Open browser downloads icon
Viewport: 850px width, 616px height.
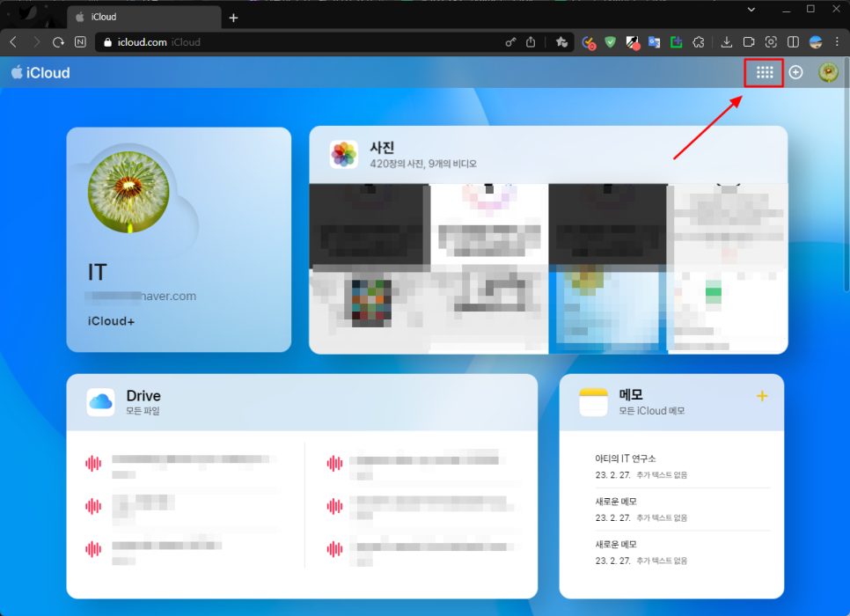click(727, 41)
